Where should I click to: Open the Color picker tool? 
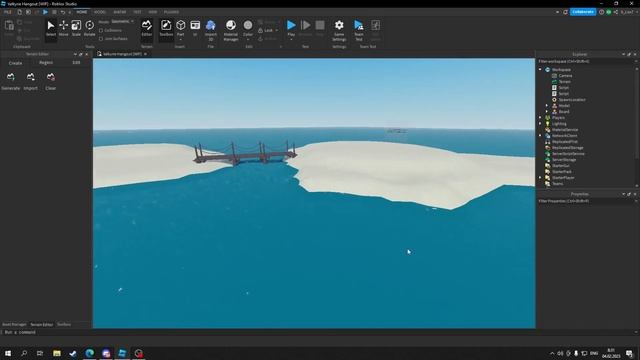(x=248, y=27)
